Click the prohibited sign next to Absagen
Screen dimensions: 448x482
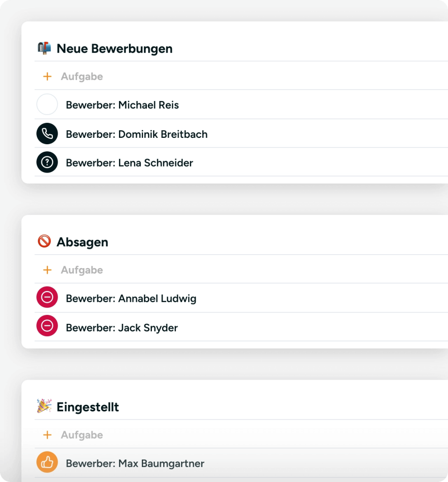(45, 242)
